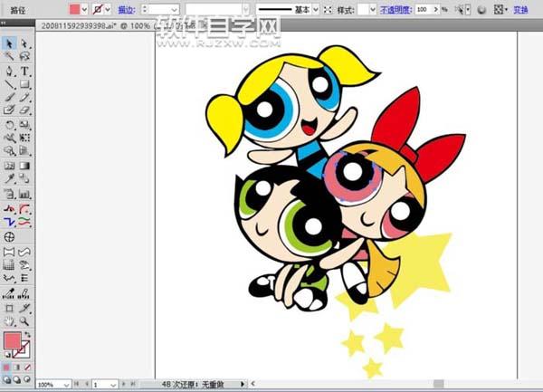Pick the Pencil tool
Viewport: 543px width, 392px height.
pos(24,97)
